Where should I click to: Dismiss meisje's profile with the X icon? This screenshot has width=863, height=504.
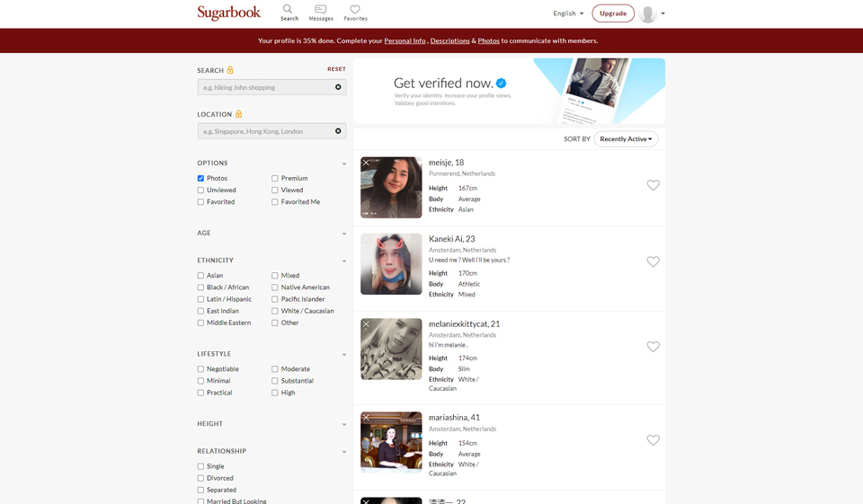coord(366,163)
